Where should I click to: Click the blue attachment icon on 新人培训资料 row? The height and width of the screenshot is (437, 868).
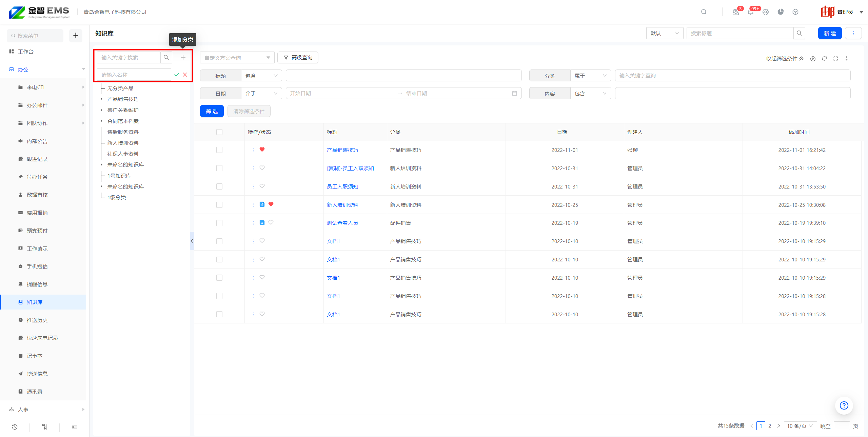coord(262,204)
